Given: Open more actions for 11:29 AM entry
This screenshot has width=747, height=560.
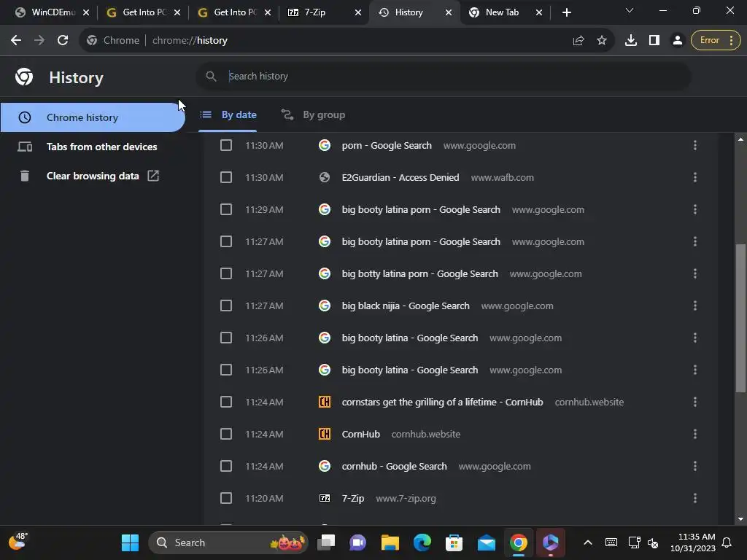Looking at the screenshot, I should (x=695, y=209).
